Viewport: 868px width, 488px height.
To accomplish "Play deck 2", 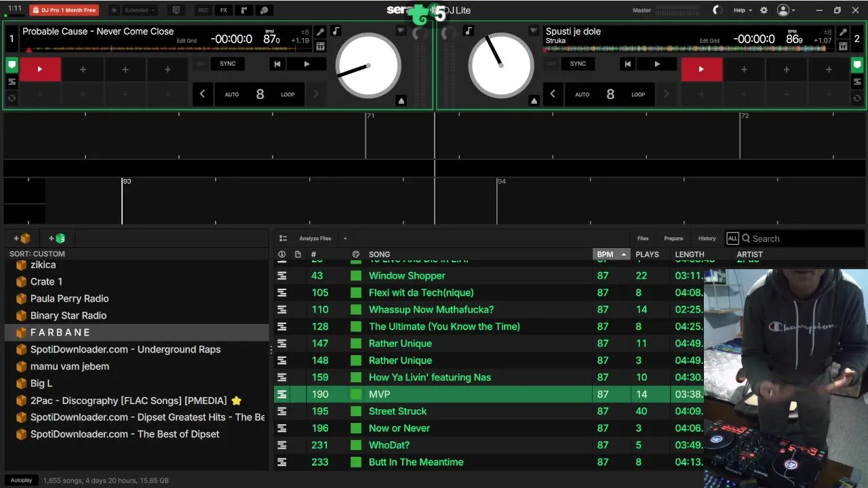I will [x=656, y=64].
